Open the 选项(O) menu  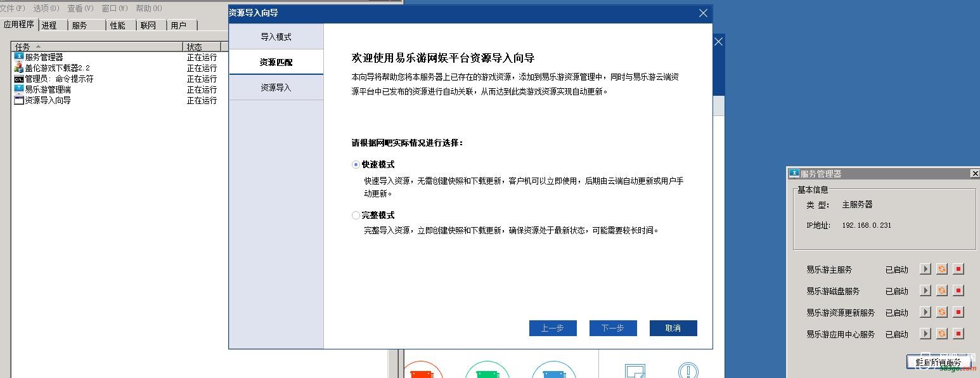click(46, 8)
